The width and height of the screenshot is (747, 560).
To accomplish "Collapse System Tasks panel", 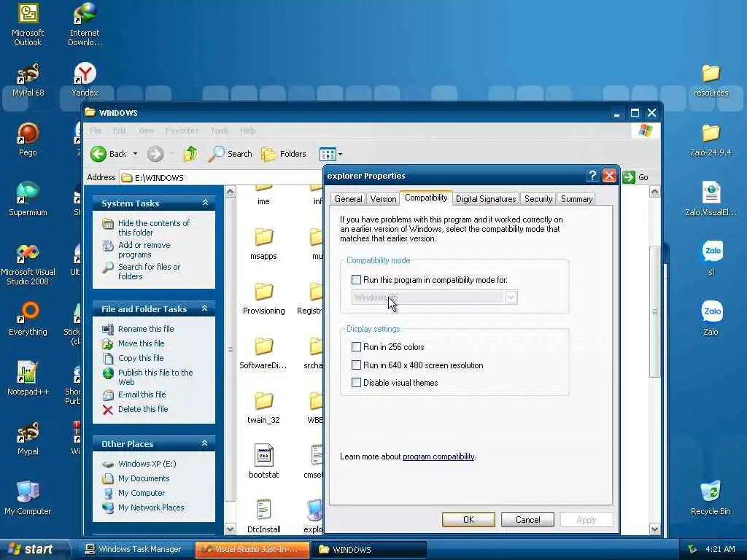I will click(x=205, y=203).
